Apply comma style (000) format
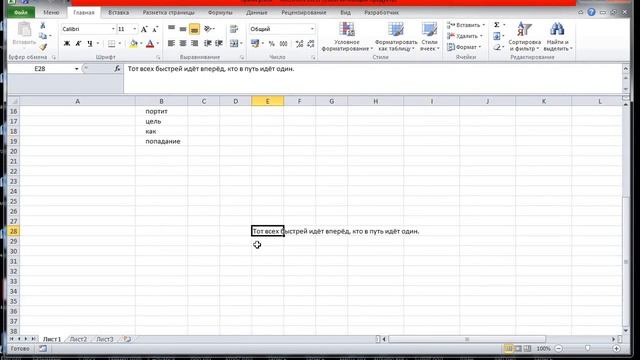Image resolution: width=640 pixels, height=360 pixels. point(283,43)
